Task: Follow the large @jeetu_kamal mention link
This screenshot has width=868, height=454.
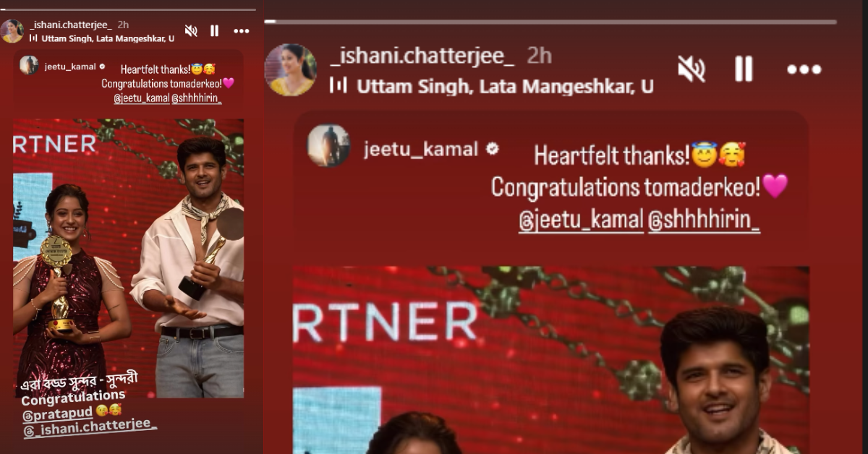Action: [581, 221]
